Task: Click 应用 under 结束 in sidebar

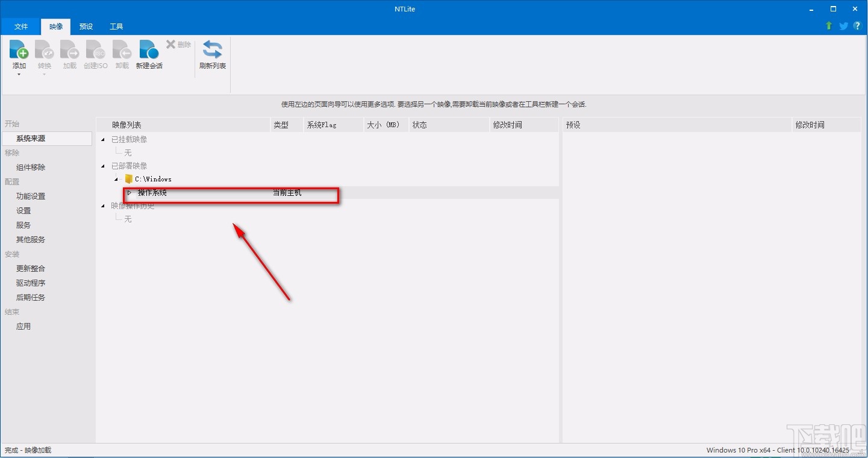Action: [x=23, y=326]
